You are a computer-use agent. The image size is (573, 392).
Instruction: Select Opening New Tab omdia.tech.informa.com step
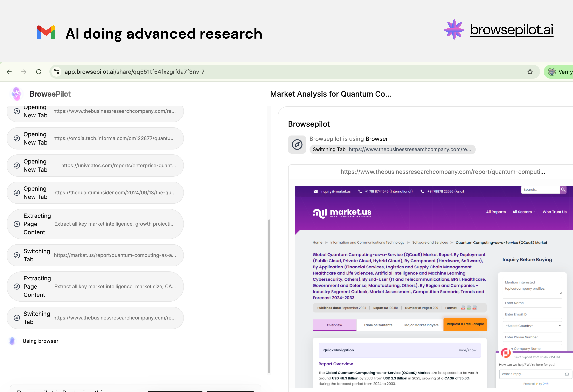95,138
